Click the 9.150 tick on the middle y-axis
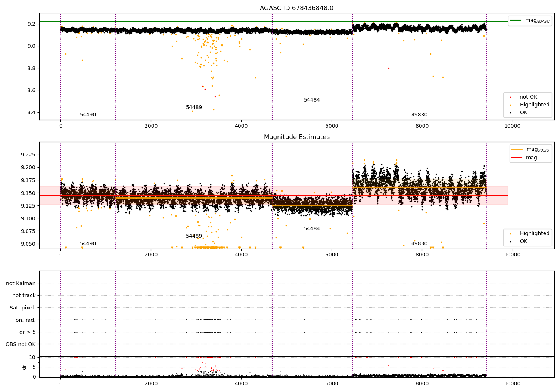The image size is (560, 392). 28,193
